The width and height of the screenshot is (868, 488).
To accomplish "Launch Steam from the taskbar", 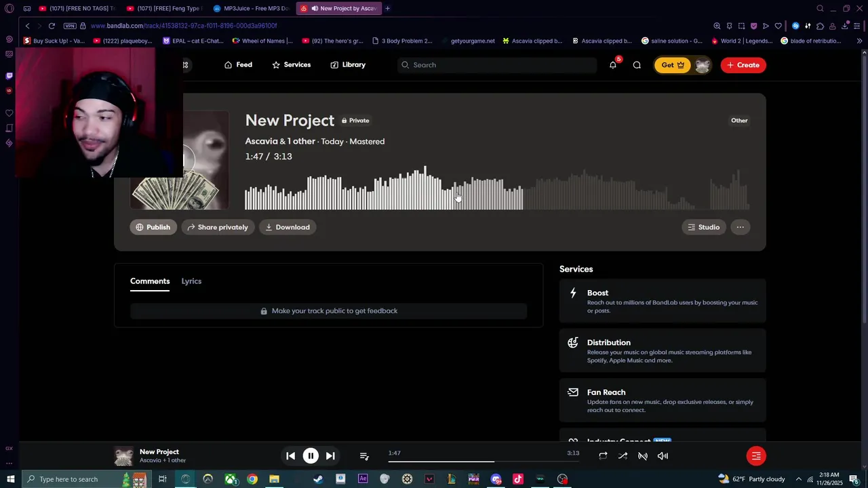I will [x=318, y=479].
